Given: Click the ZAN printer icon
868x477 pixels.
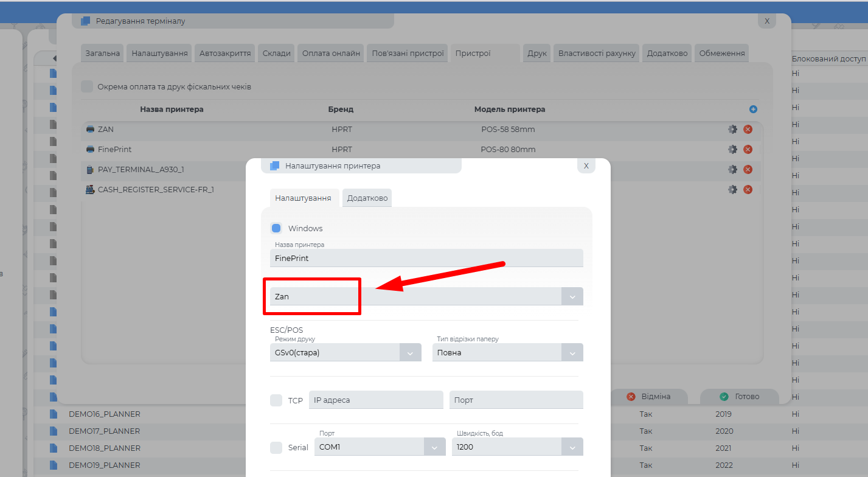Looking at the screenshot, I should pos(90,130).
